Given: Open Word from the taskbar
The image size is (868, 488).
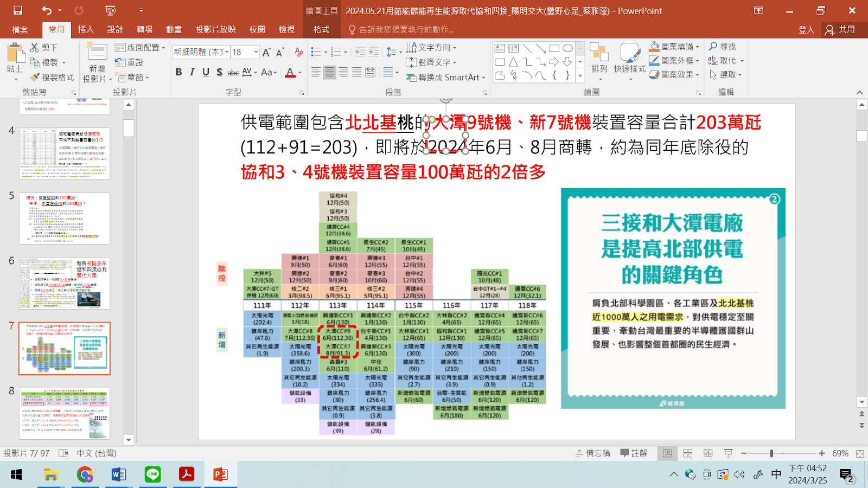Looking at the screenshot, I should 119,475.
